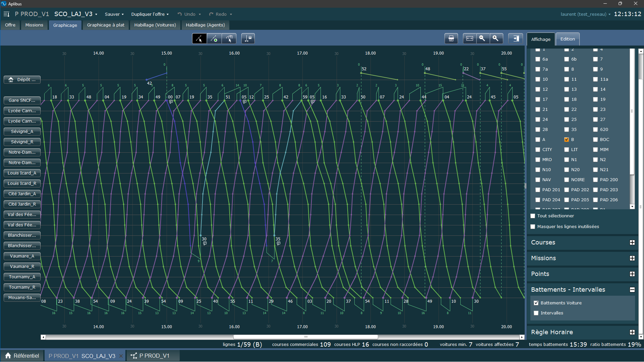Open the Sauver dropdown menu
644x362 pixels.
point(114,14)
